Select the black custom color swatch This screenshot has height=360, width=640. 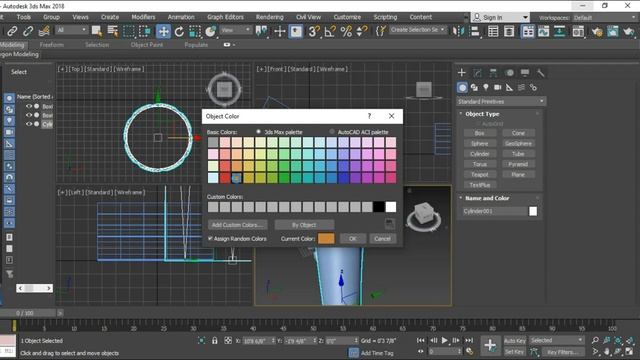(x=379, y=207)
